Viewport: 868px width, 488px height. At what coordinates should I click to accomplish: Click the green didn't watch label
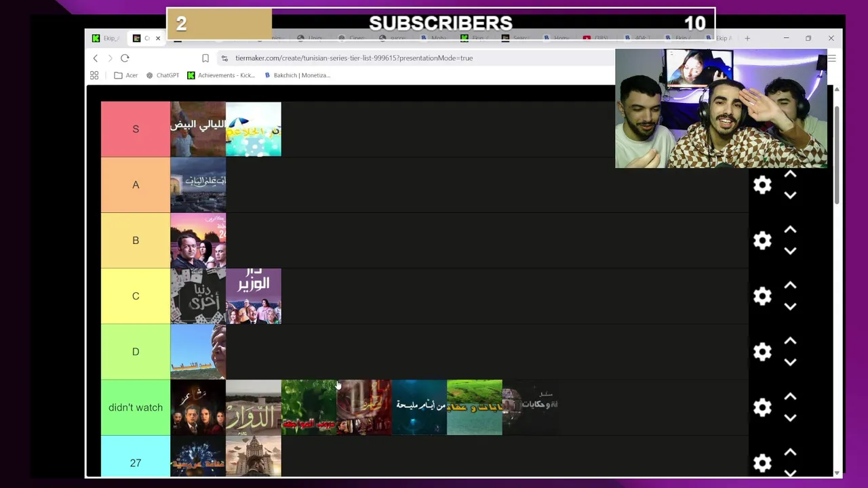pos(136,407)
